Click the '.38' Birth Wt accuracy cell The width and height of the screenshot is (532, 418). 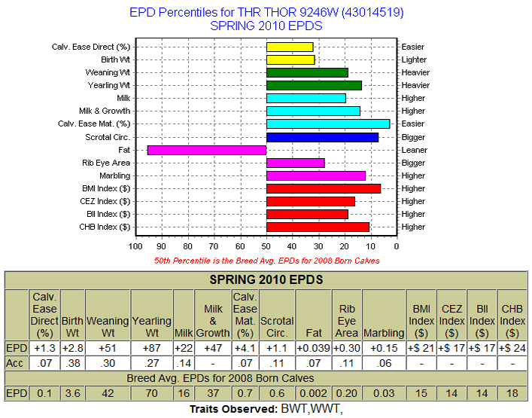click(72, 363)
